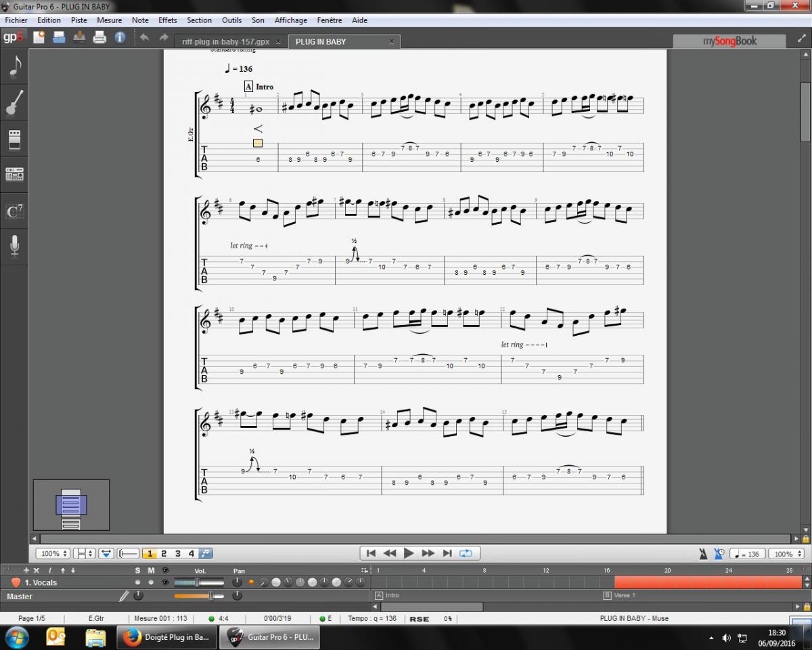Toggle the track panel options grid icon
The width and height of the screenshot is (812, 650).
365,570
